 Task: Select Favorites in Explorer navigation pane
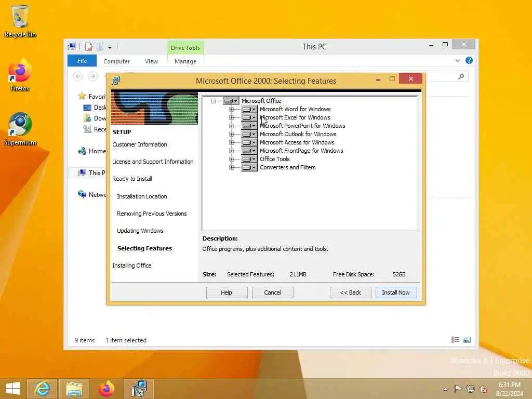click(x=92, y=96)
